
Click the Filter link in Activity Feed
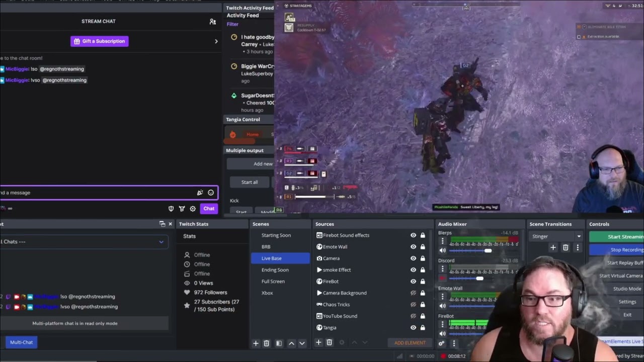point(232,24)
